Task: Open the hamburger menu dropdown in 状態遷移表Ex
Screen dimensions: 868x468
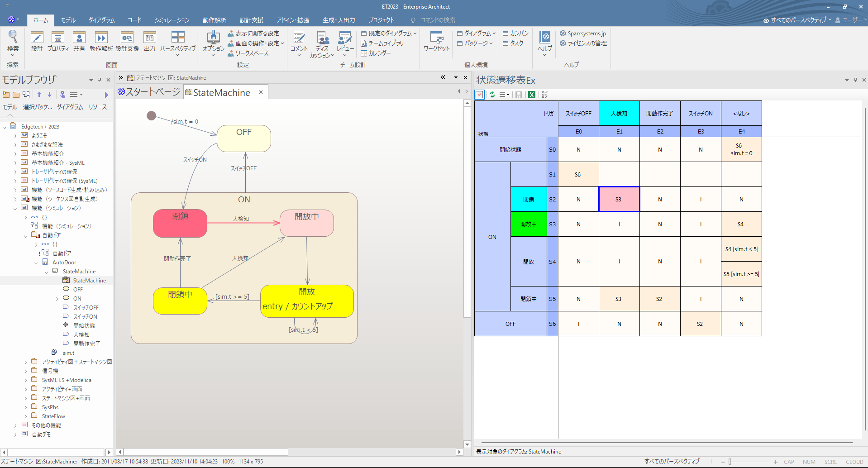Action: (x=504, y=95)
